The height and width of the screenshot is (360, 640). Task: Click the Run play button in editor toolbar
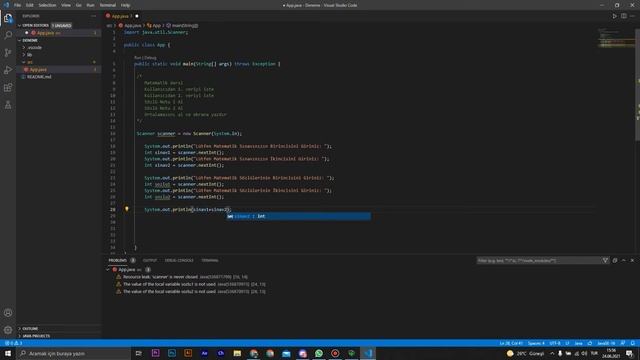point(615,16)
